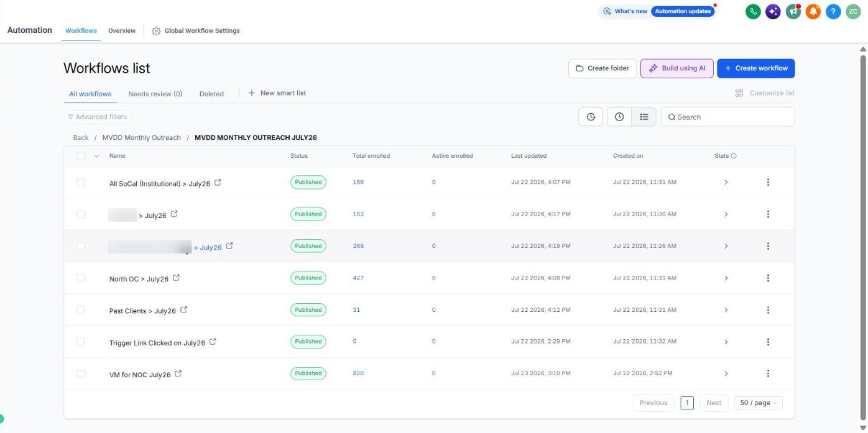
Task: Select the Needs review (0) tab
Action: [x=155, y=94]
